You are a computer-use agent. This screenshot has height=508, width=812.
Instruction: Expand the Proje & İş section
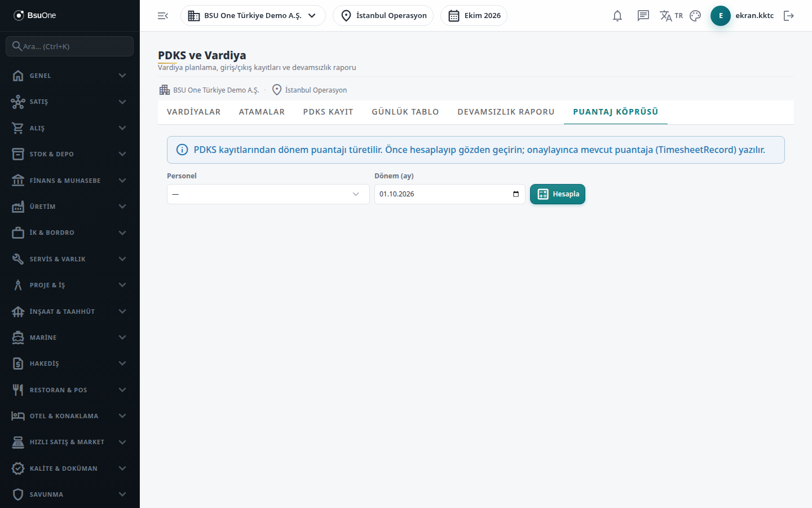coord(70,285)
